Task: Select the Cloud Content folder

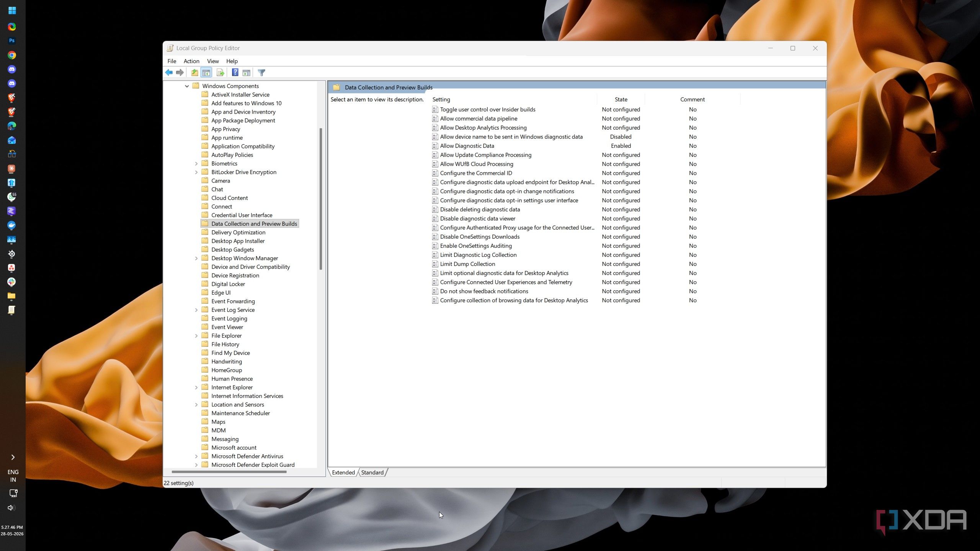Action: (229, 198)
